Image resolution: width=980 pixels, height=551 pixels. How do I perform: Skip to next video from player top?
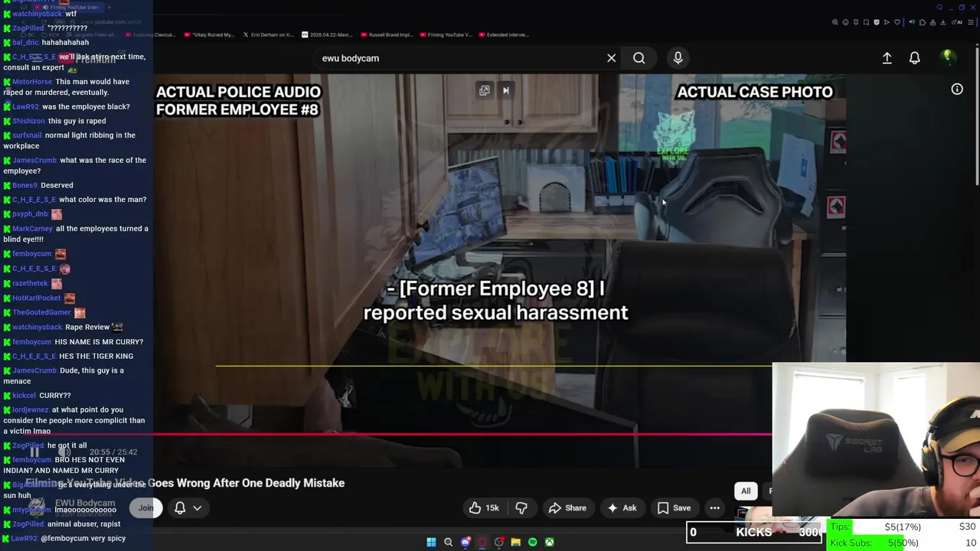[x=505, y=90]
